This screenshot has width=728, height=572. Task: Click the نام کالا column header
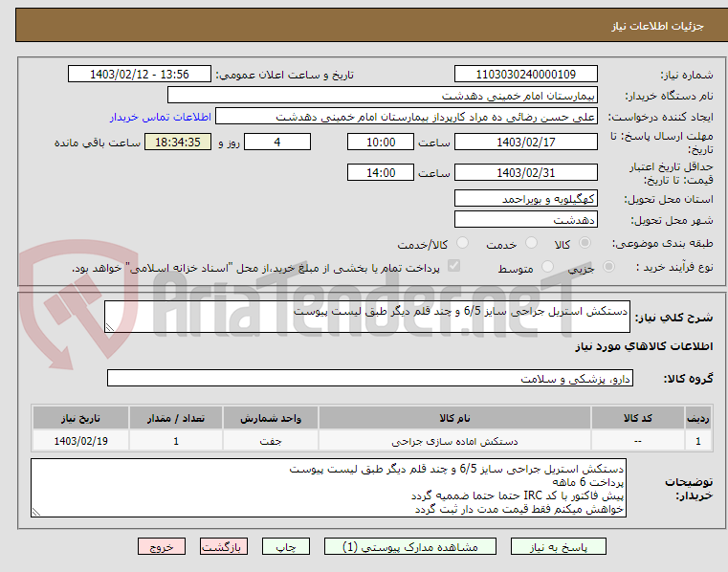454,418
